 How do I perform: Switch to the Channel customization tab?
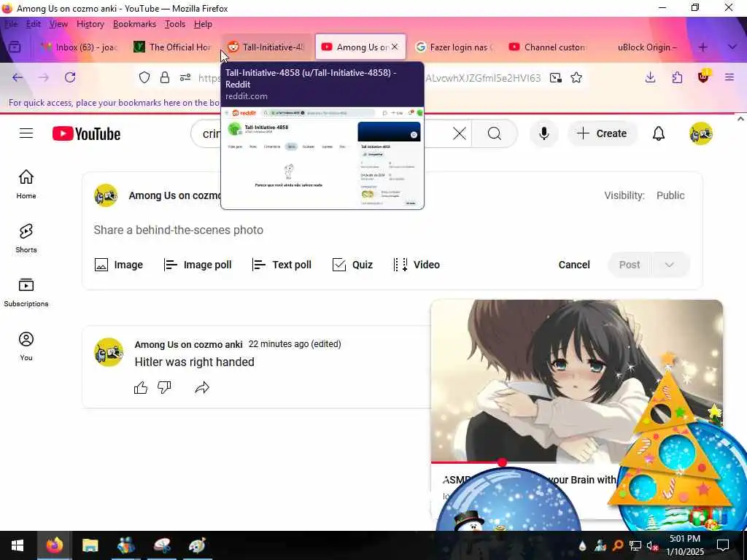pos(548,47)
